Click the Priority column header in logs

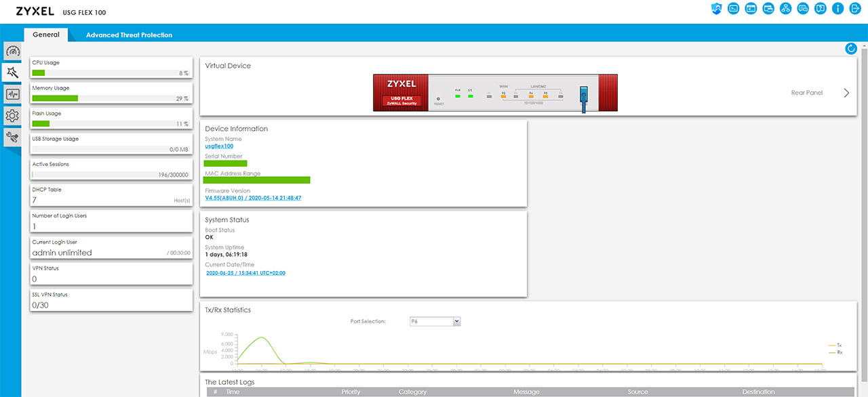(351, 392)
